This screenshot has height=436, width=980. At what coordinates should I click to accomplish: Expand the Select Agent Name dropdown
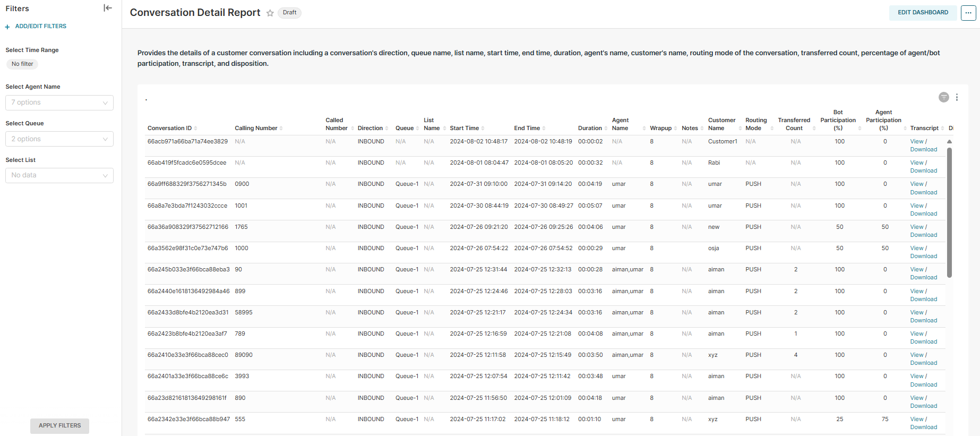(x=59, y=102)
